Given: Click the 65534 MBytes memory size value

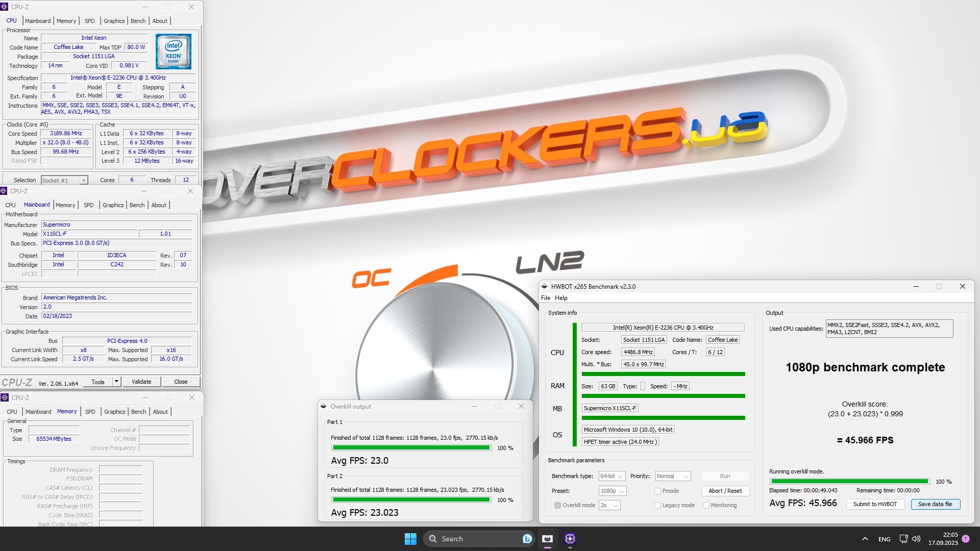Looking at the screenshot, I should tap(54, 439).
